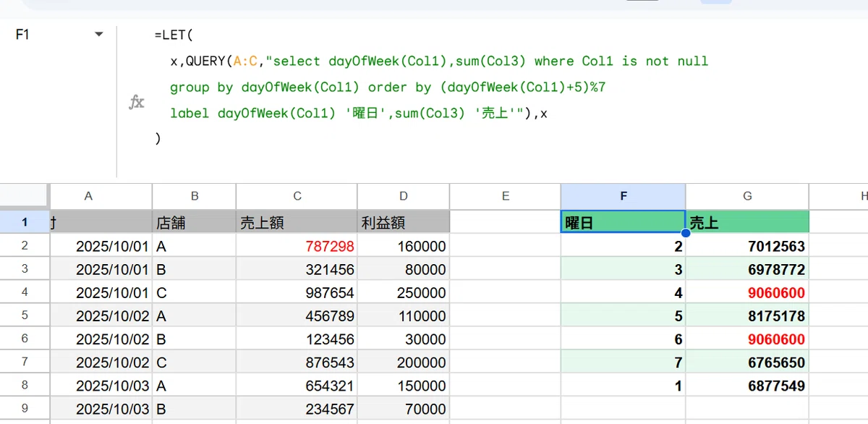Select sales total 7012563
868x424 pixels.
coord(747,246)
